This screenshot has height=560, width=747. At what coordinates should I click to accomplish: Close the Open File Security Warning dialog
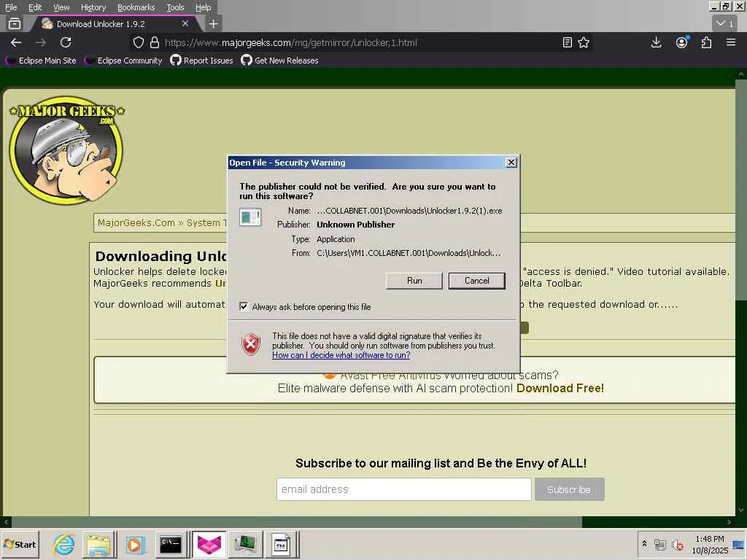511,163
